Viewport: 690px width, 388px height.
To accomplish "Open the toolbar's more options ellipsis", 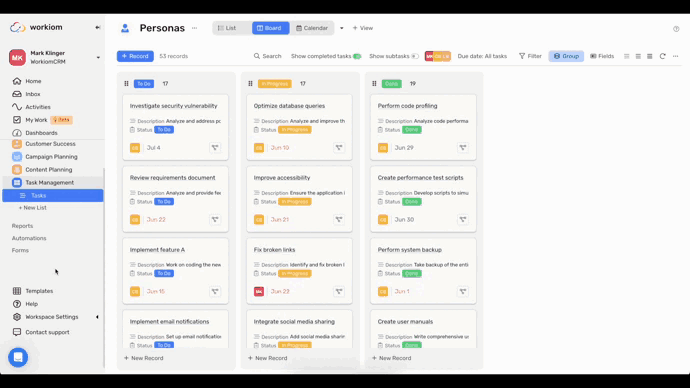I will click(x=675, y=56).
